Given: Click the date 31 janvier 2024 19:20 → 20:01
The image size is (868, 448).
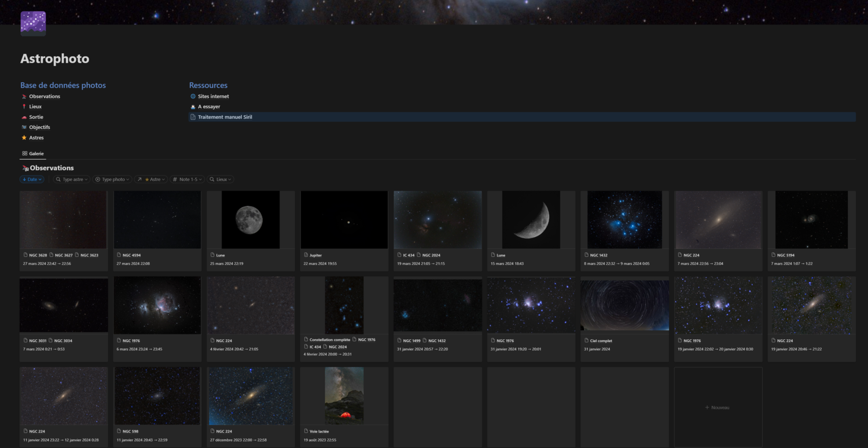Looking at the screenshot, I should tap(516, 349).
